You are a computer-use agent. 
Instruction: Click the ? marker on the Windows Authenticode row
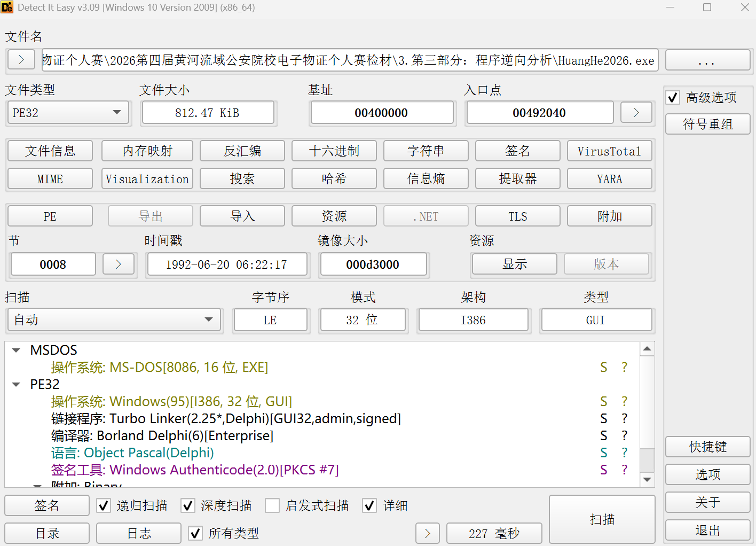(x=624, y=470)
